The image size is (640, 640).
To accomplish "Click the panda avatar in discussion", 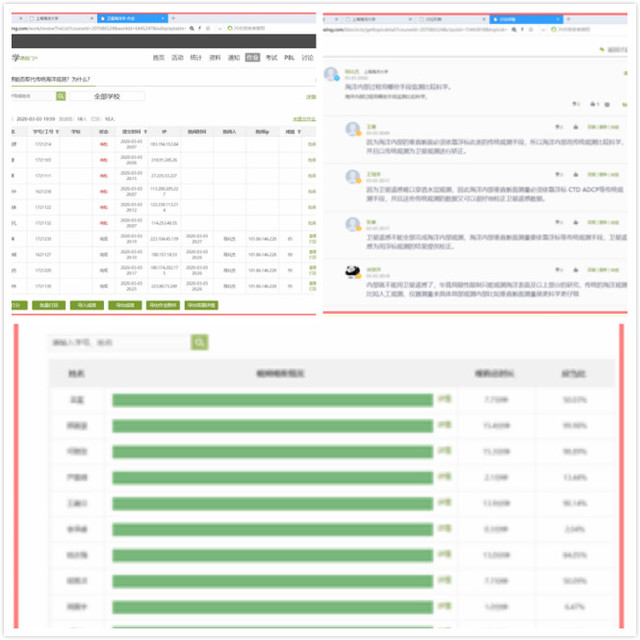I will 352,272.
